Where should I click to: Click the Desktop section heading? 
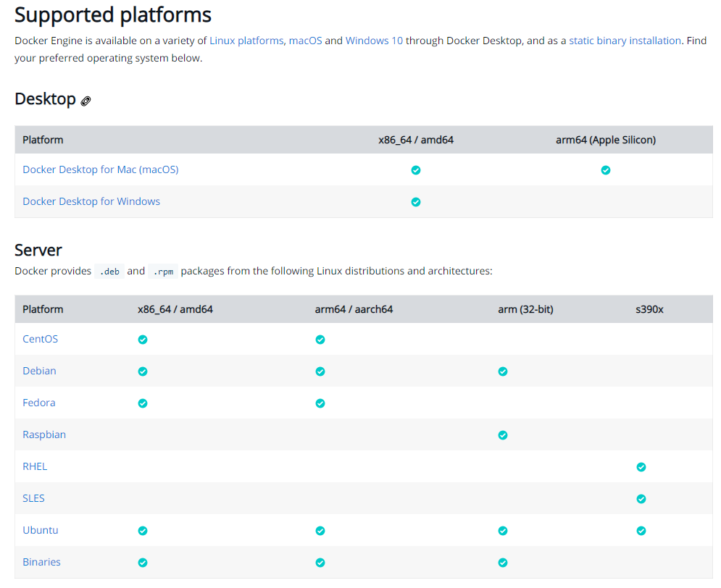click(45, 99)
